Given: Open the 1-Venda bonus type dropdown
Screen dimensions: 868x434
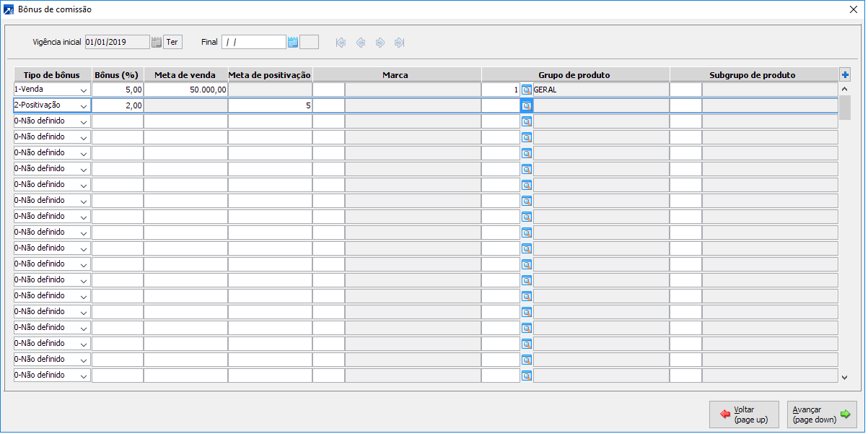Looking at the screenshot, I should [84, 90].
